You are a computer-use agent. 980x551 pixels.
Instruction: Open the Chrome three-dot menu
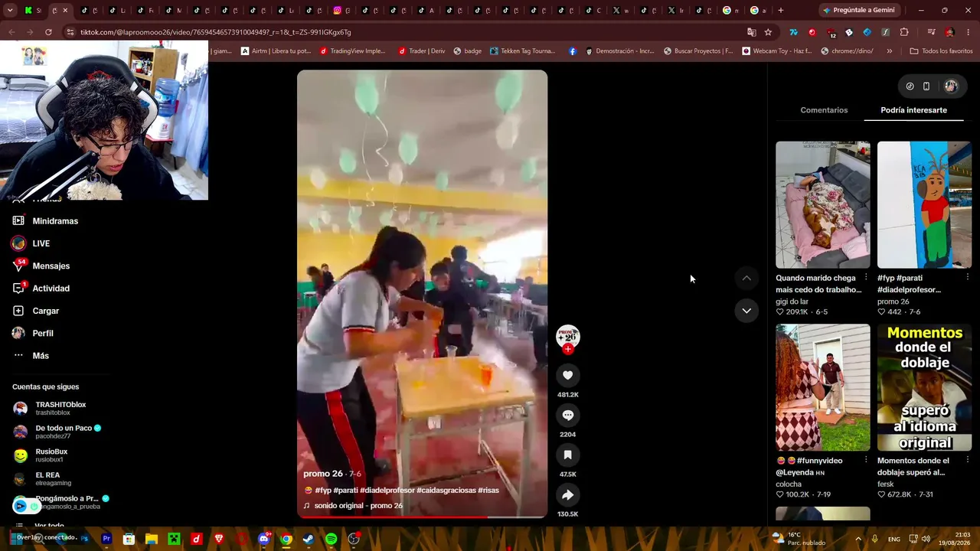pos(967,32)
